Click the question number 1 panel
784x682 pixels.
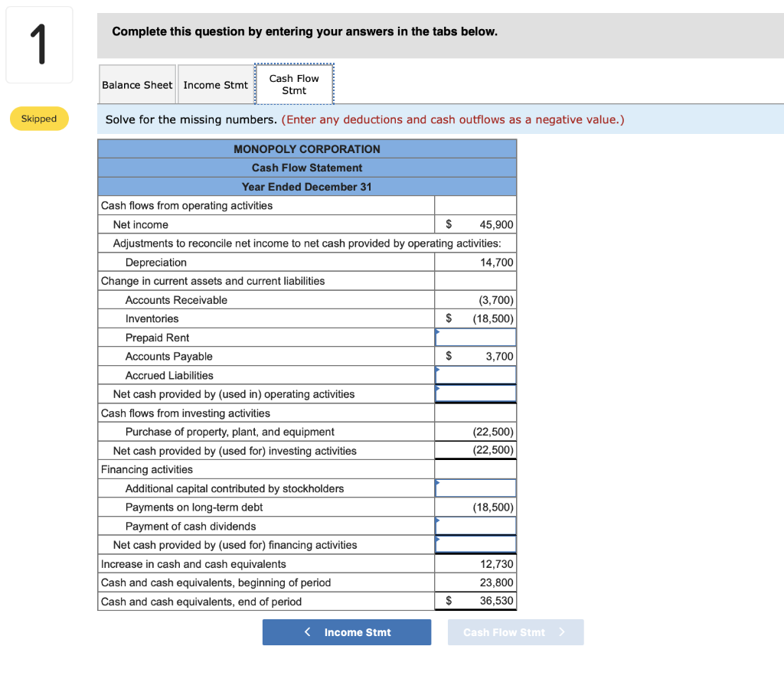point(38,44)
